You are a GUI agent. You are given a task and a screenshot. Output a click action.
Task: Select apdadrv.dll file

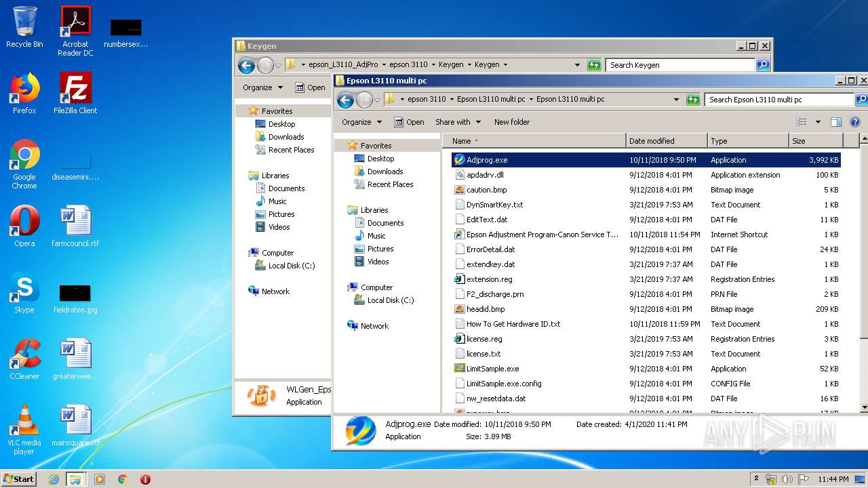646,175
